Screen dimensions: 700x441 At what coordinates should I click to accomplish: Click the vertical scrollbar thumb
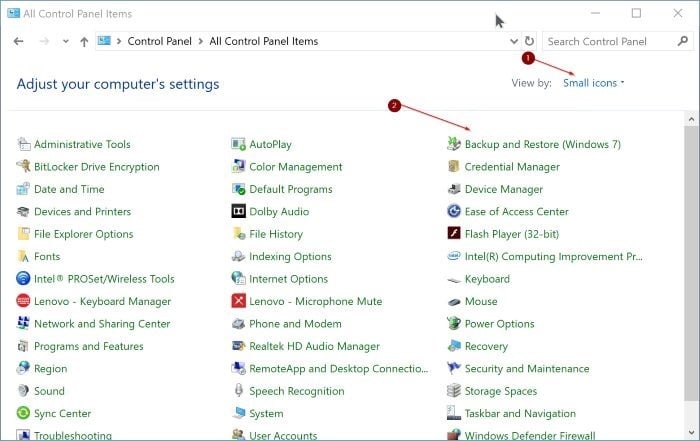pos(691,263)
